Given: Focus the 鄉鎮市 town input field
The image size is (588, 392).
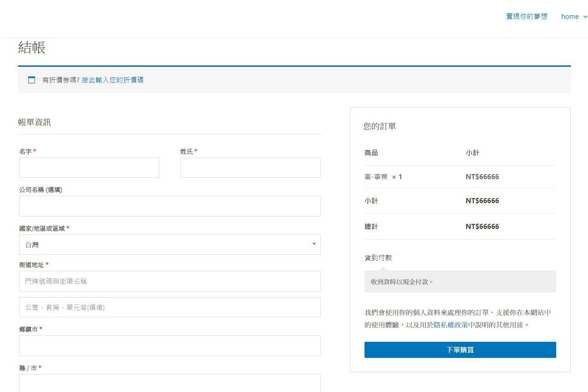Looking at the screenshot, I should pyautogui.click(x=170, y=345).
